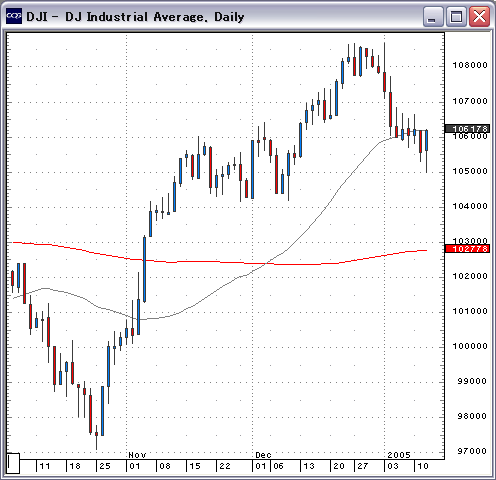Click date label 27 on time axis

pos(362,466)
